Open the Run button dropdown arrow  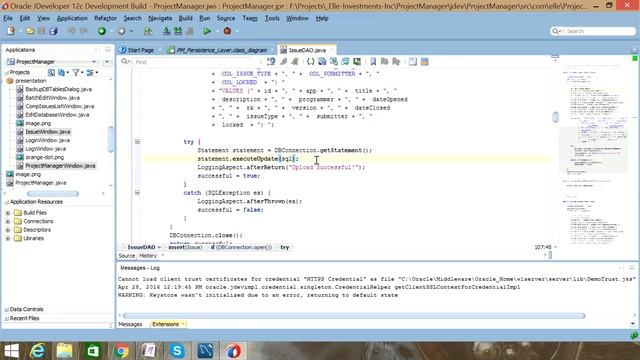point(218,31)
